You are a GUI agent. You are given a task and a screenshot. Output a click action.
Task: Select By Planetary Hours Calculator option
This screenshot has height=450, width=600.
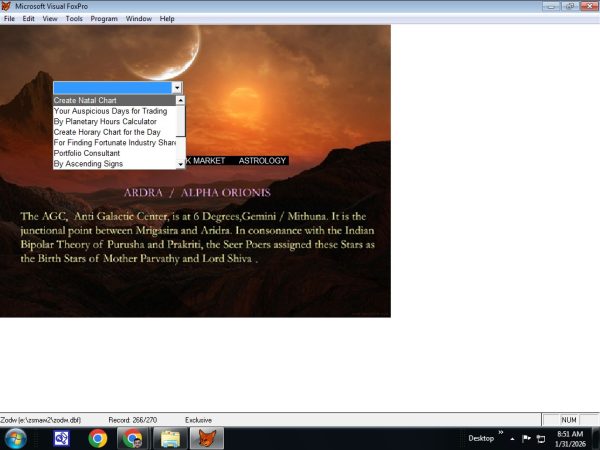[x=111, y=121]
